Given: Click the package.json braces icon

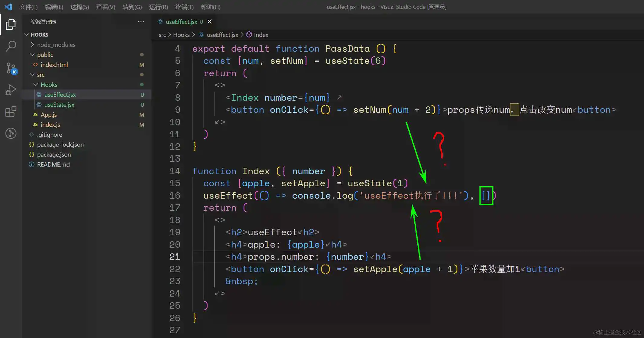Looking at the screenshot, I should [31, 154].
